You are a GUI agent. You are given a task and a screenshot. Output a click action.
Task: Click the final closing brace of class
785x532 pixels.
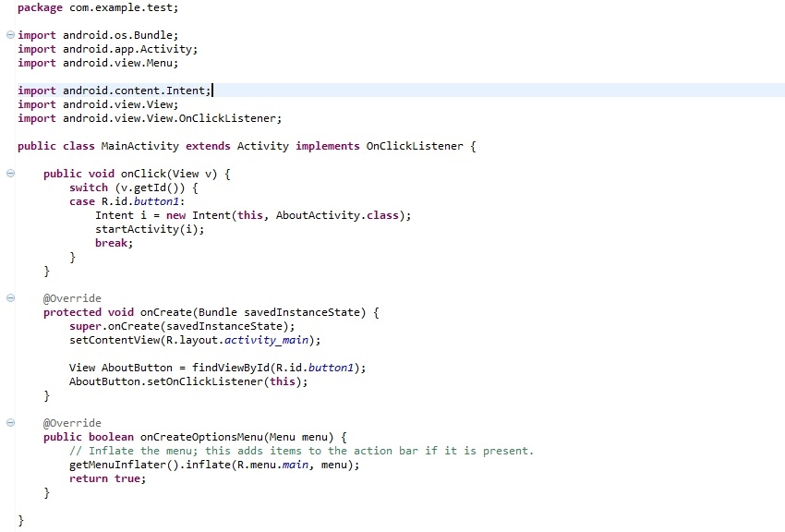point(20,521)
